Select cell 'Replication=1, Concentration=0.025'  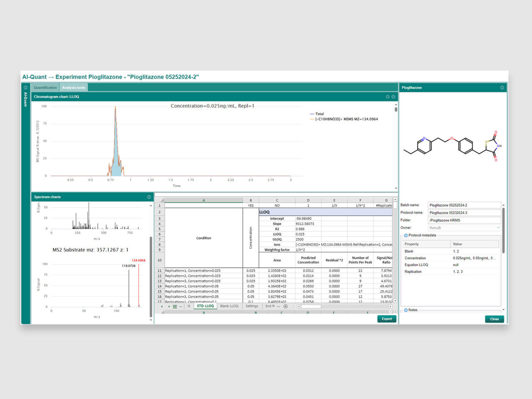(x=204, y=271)
